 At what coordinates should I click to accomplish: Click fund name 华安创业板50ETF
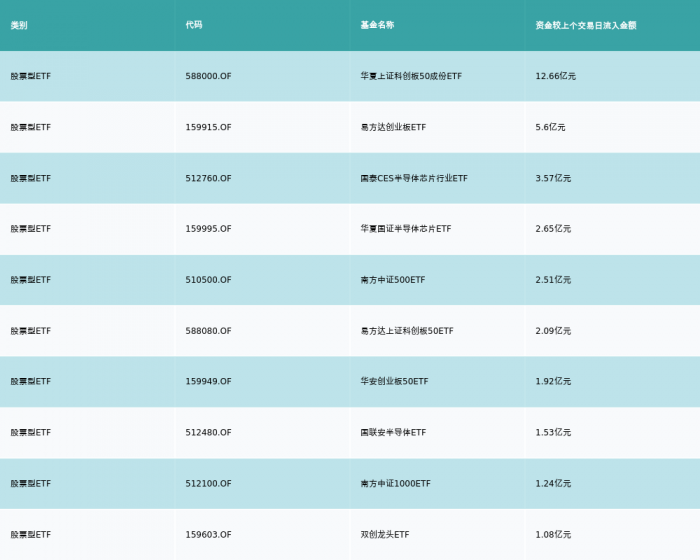[x=395, y=381]
